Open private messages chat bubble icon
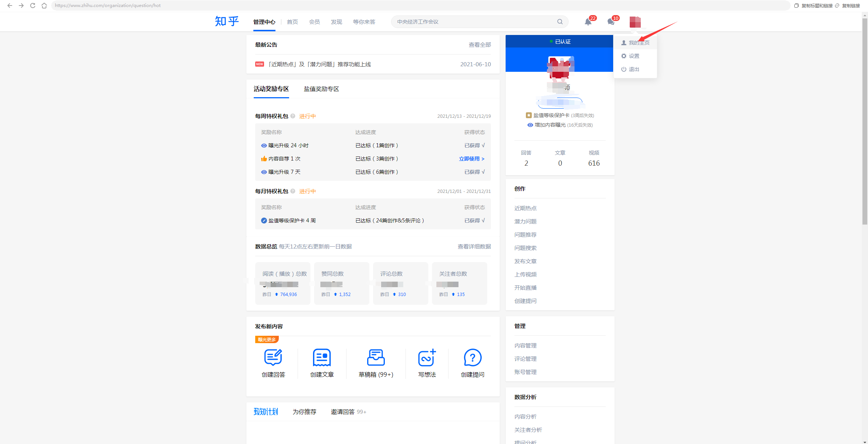Viewport: 868px width, 444px height. click(611, 22)
